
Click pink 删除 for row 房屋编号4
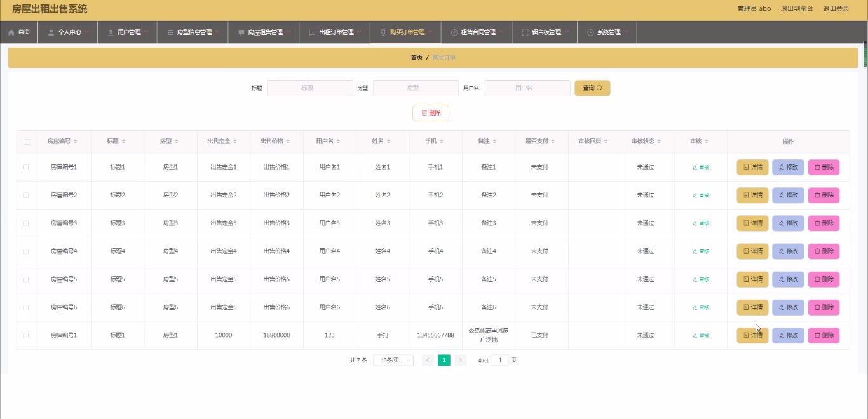(824, 251)
